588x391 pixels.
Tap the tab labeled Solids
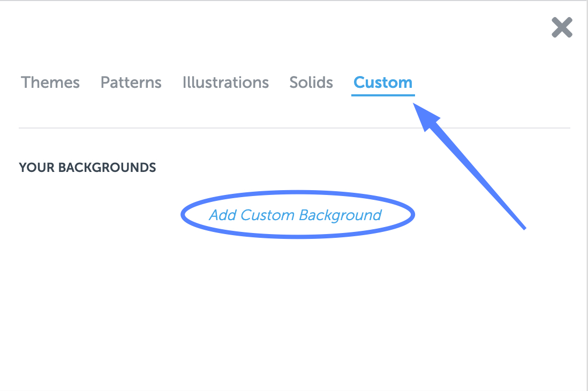click(311, 82)
